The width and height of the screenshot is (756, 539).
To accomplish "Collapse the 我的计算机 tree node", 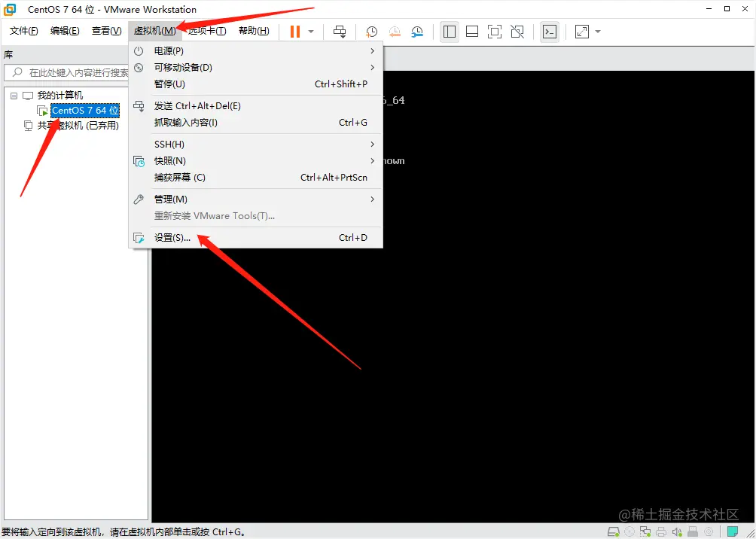I will [x=14, y=96].
